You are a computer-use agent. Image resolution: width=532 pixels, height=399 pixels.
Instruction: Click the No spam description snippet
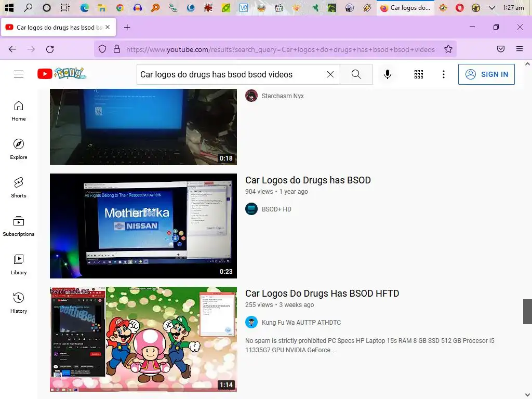coord(370,345)
